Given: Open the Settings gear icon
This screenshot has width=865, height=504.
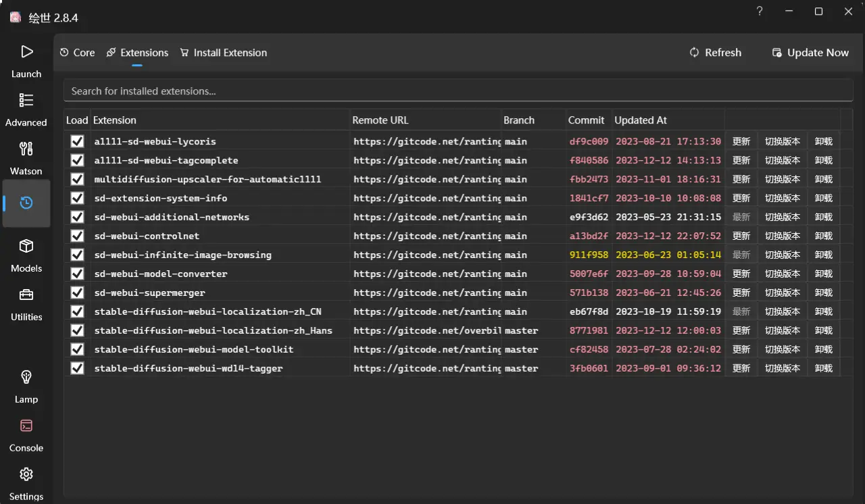Looking at the screenshot, I should pos(26,474).
